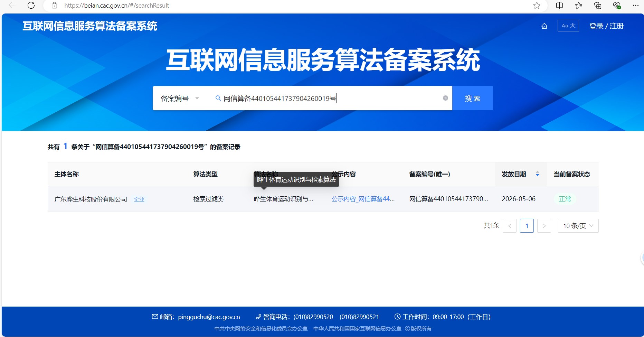Go to home via house icon
This screenshot has height=337, width=644.
click(x=544, y=26)
